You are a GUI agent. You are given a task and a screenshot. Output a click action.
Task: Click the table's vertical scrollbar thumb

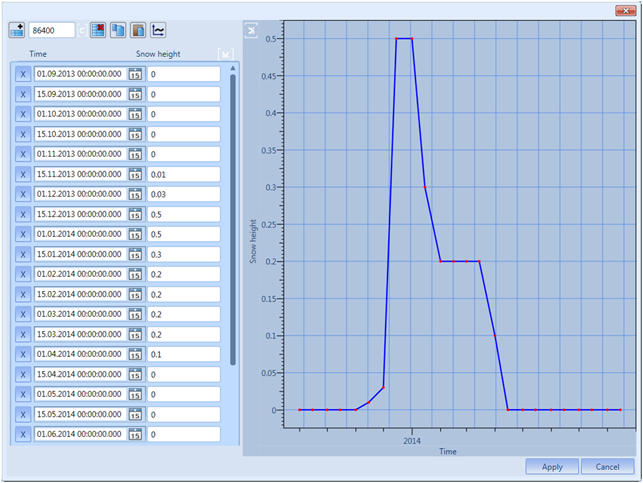[233, 220]
